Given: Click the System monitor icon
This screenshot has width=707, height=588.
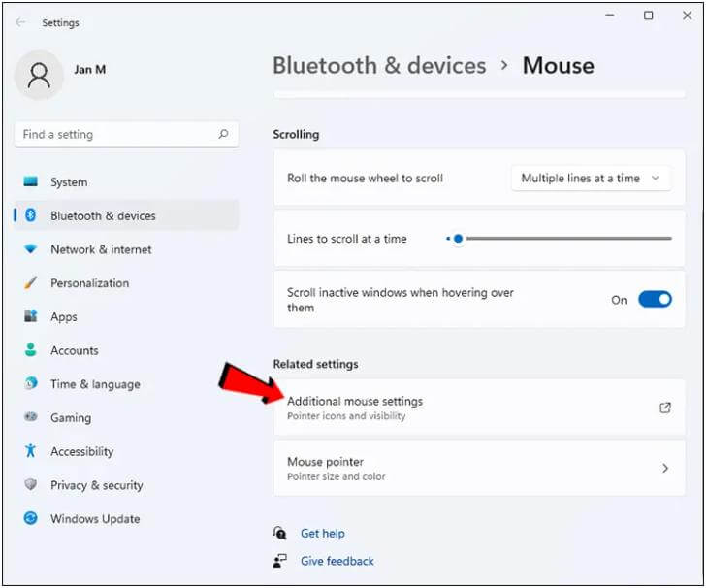Looking at the screenshot, I should tap(31, 181).
